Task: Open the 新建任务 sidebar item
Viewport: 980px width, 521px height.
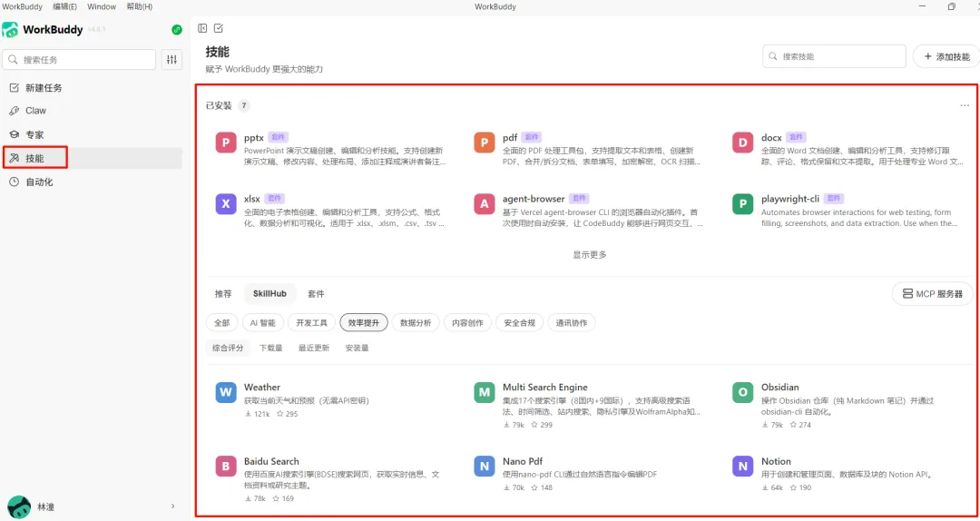Action: pos(93,88)
